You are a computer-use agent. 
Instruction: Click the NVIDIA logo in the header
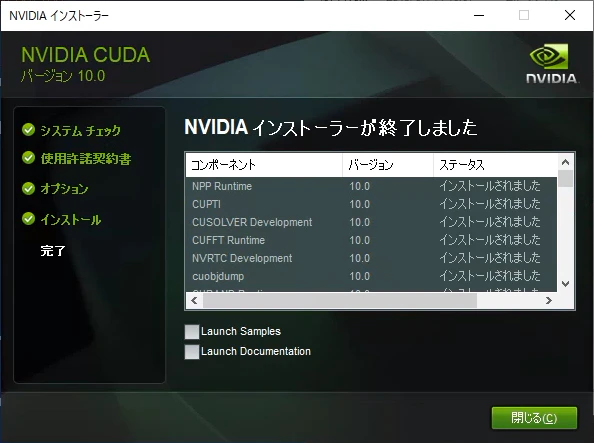tap(551, 63)
